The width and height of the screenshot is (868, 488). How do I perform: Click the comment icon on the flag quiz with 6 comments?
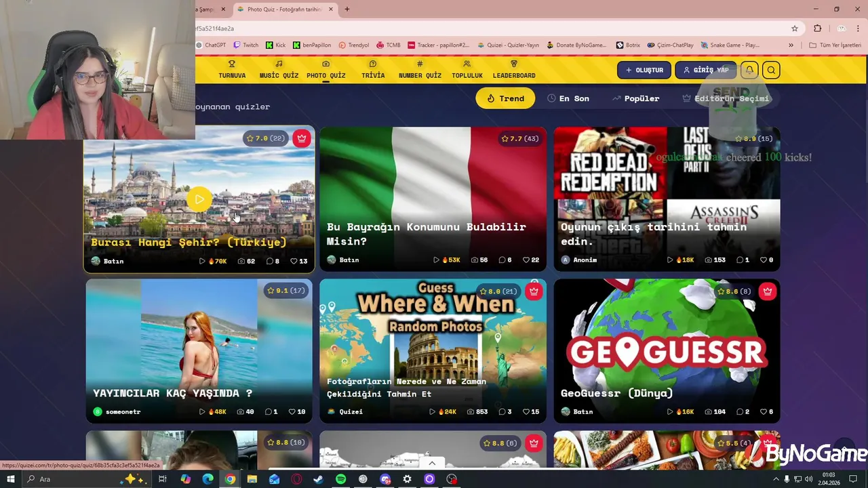(502, 260)
